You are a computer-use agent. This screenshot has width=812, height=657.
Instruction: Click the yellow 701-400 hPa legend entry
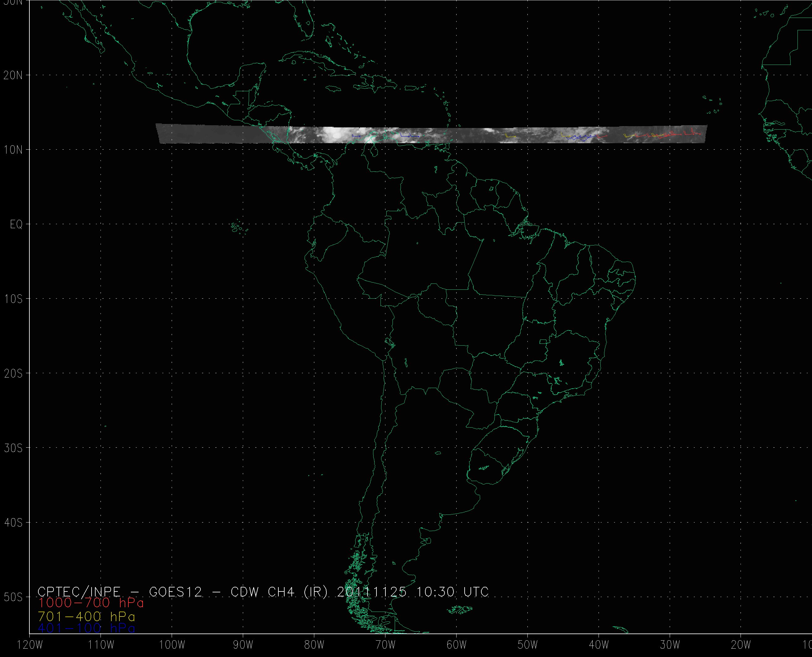pos(86,616)
